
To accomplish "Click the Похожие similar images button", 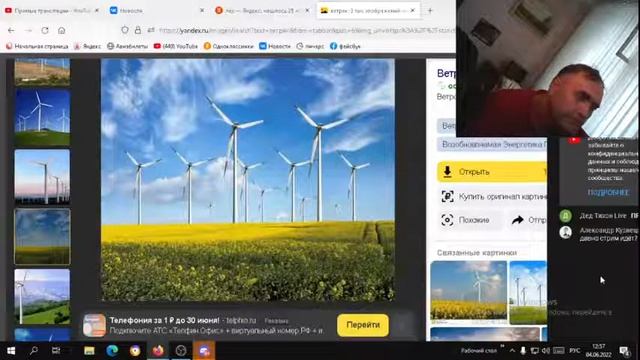I will click(x=469, y=220).
